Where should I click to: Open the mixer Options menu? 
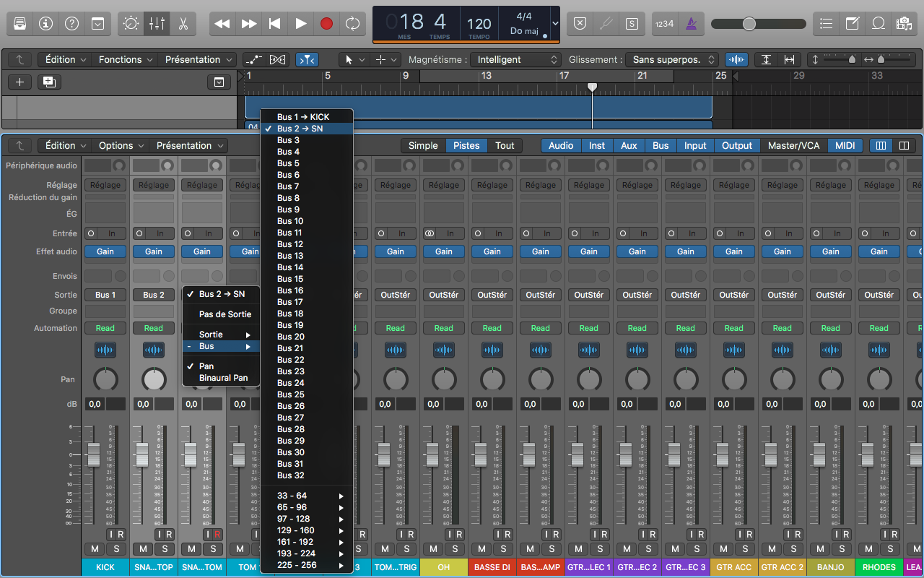pos(121,145)
